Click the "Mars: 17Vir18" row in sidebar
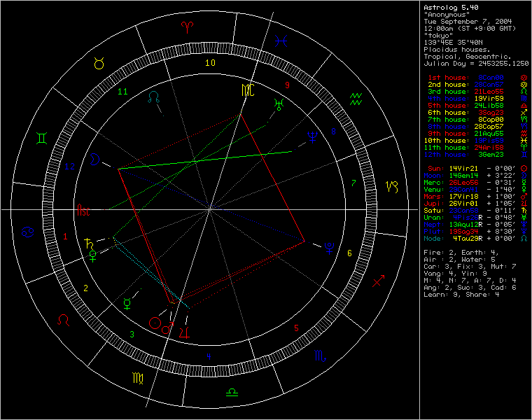This screenshot has width=532, height=420. (x=475, y=197)
